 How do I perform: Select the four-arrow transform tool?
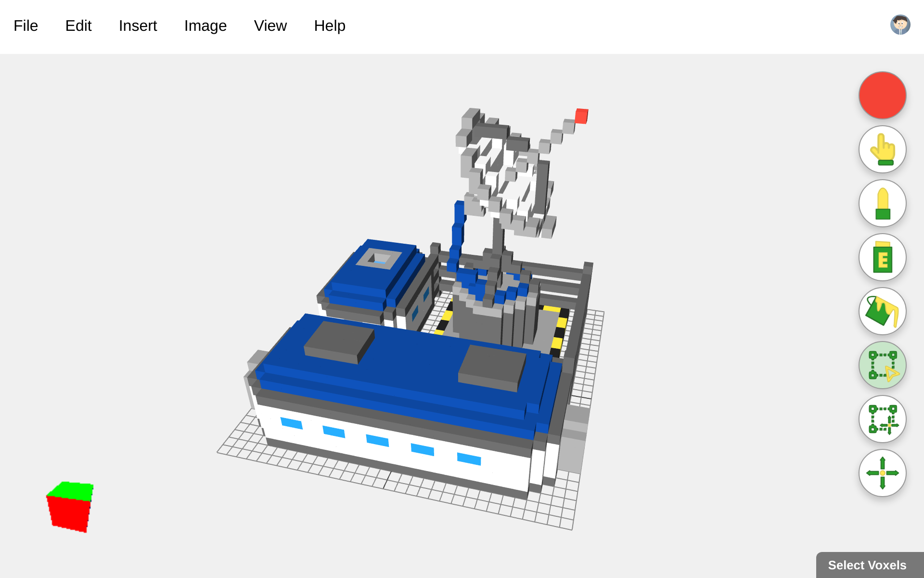(x=882, y=473)
